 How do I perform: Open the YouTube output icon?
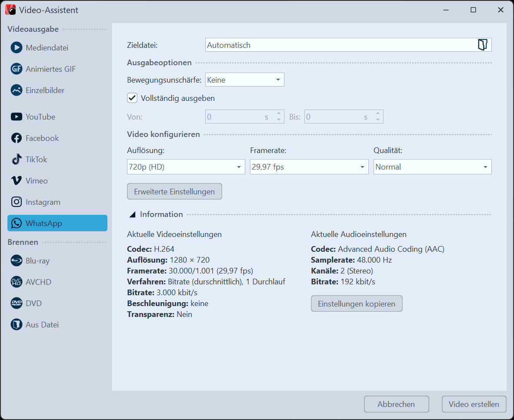17,117
